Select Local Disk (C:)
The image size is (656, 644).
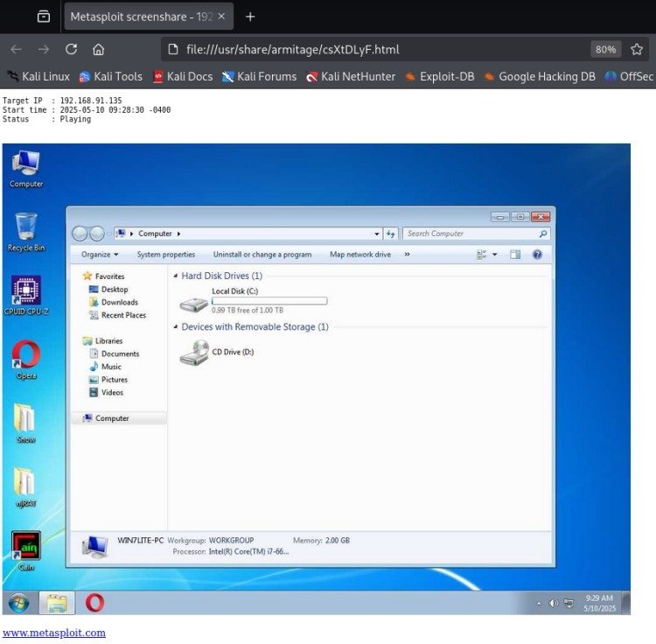pyautogui.click(x=253, y=300)
